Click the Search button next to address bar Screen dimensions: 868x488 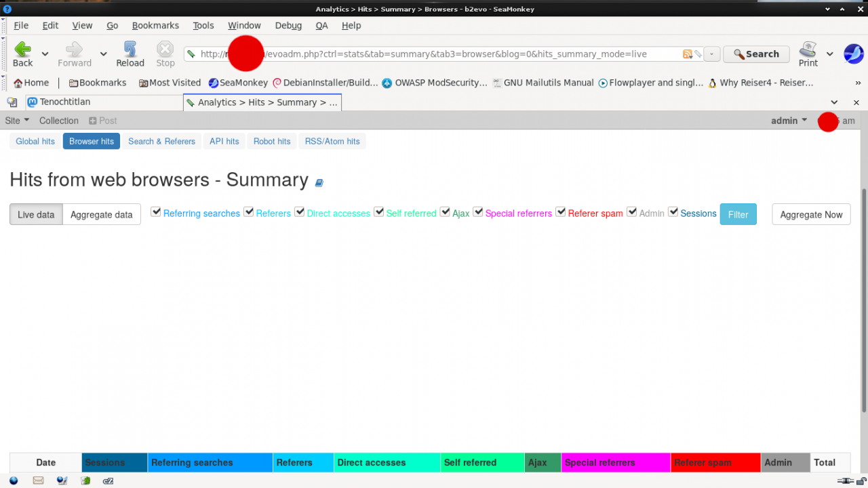[x=756, y=54]
